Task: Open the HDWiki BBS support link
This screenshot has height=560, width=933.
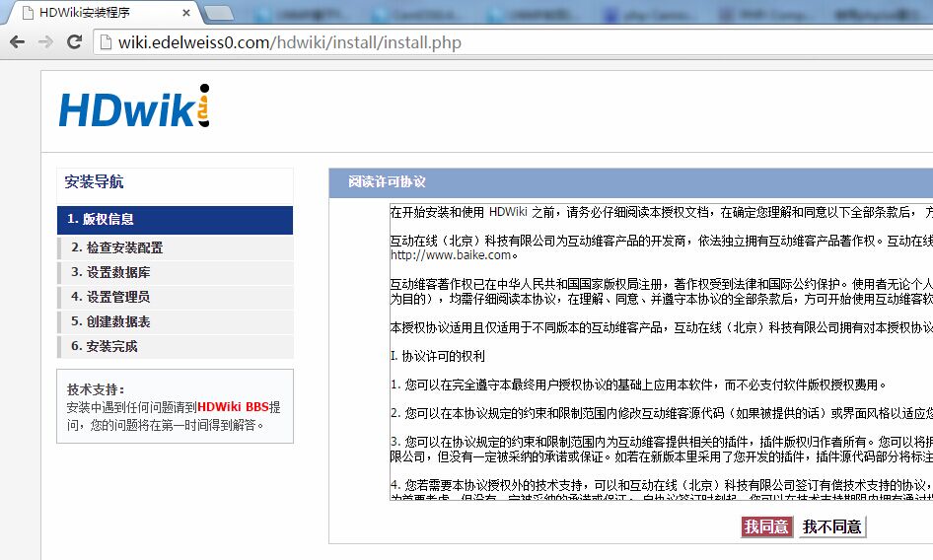Action: 233,407
